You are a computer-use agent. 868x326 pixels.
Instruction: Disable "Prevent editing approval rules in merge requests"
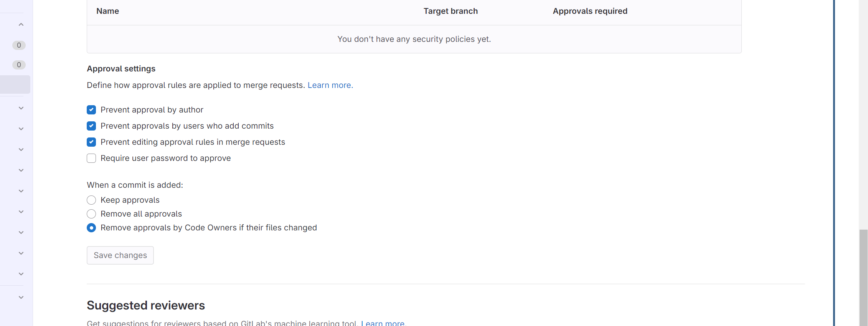[x=91, y=142]
